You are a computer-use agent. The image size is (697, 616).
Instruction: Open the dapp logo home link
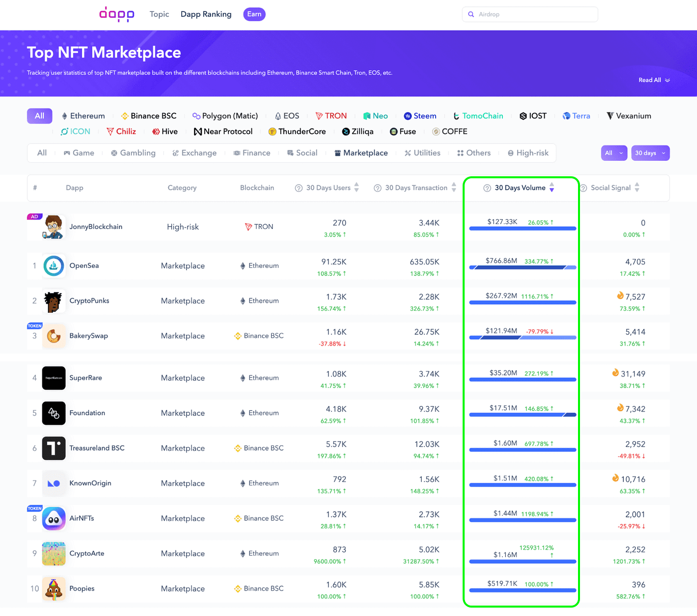(x=117, y=14)
